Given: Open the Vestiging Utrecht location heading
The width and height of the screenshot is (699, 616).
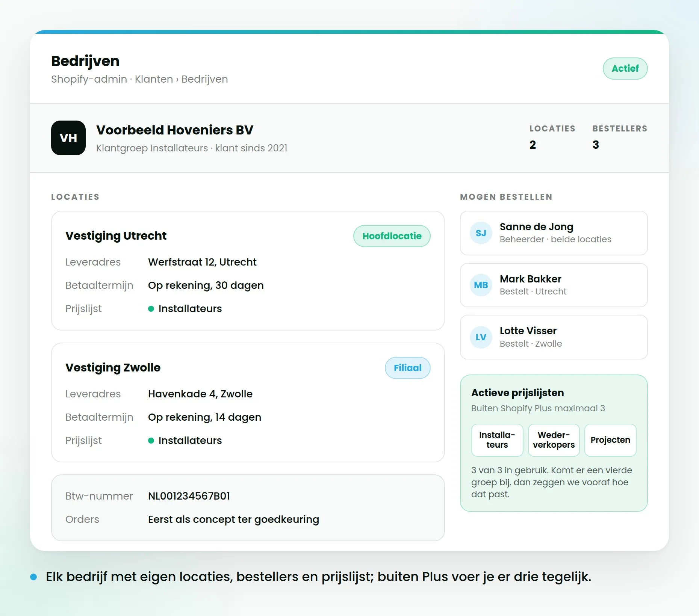Looking at the screenshot, I should (116, 236).
